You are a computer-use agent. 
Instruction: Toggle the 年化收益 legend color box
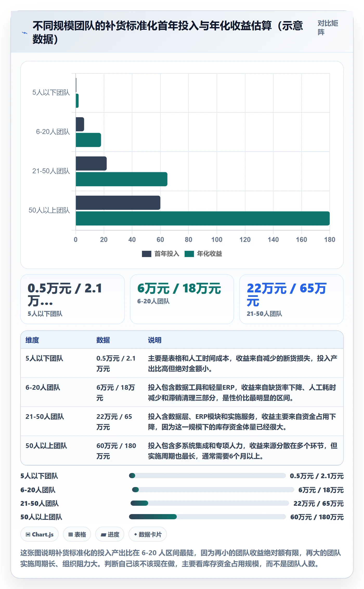189,254
